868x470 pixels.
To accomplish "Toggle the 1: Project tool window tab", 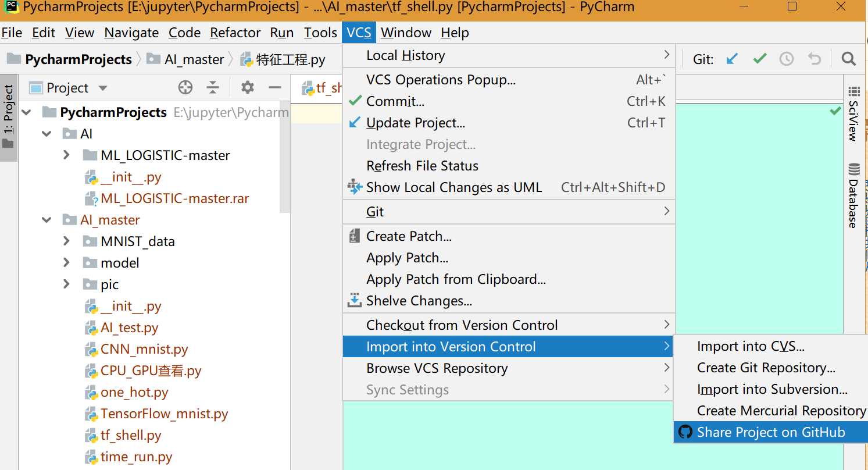I will click(x=8, y=116).
